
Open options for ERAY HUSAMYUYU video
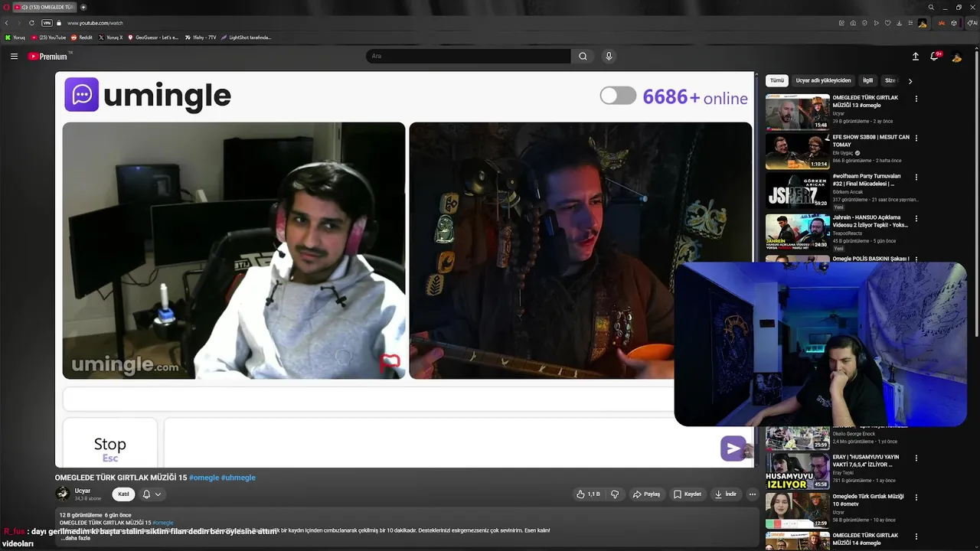tap(916, 458)
